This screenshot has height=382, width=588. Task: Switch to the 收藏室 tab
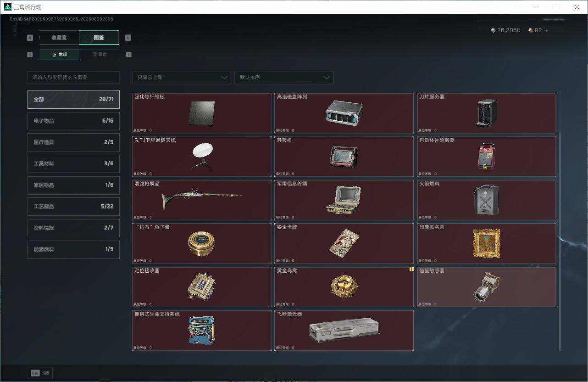[x=59, y=38]
